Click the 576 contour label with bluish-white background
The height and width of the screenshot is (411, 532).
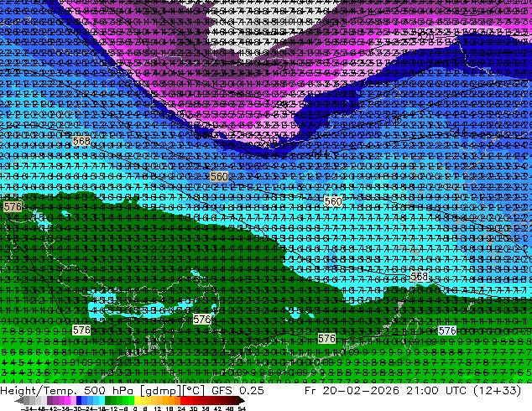pyautogui.click(x=447, y=330)
